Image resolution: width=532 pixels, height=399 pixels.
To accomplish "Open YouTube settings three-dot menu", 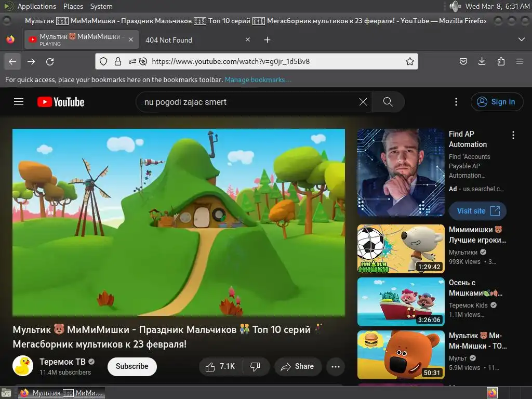I will tap(456, 102).
